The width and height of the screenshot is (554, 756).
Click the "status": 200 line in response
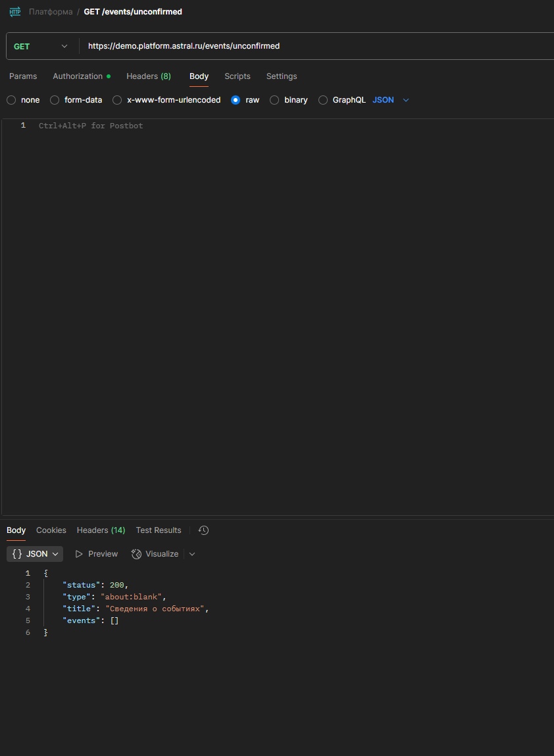click(95, 586)
